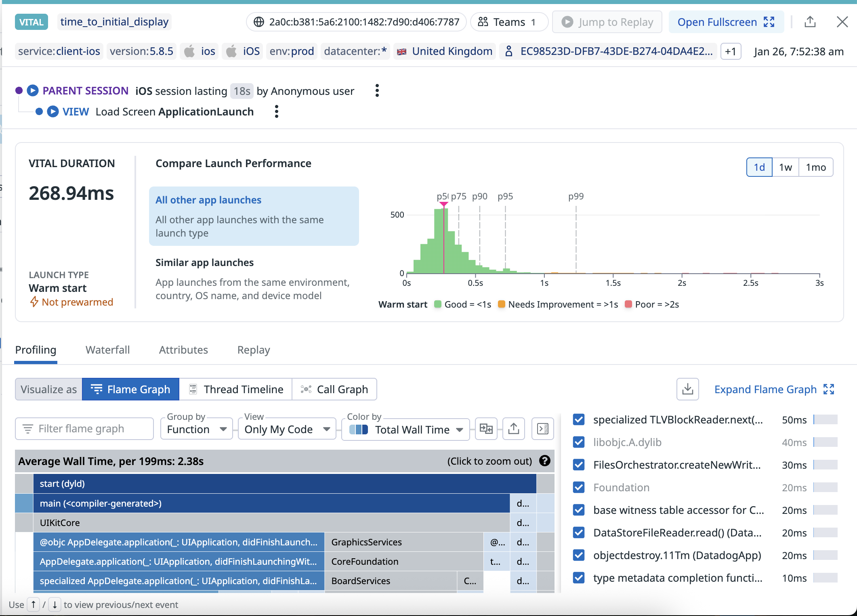Switch to the Waterfall tab
The image size is (857, 616).
tap(107, 350)
